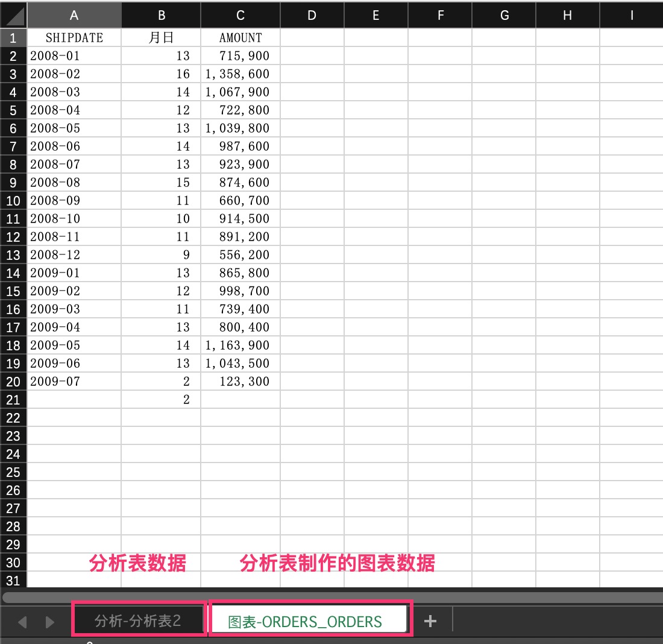The width and height of the screenshot is (663, 644).
Task: Click amount cell 123,300
Action: click(240, 381)
